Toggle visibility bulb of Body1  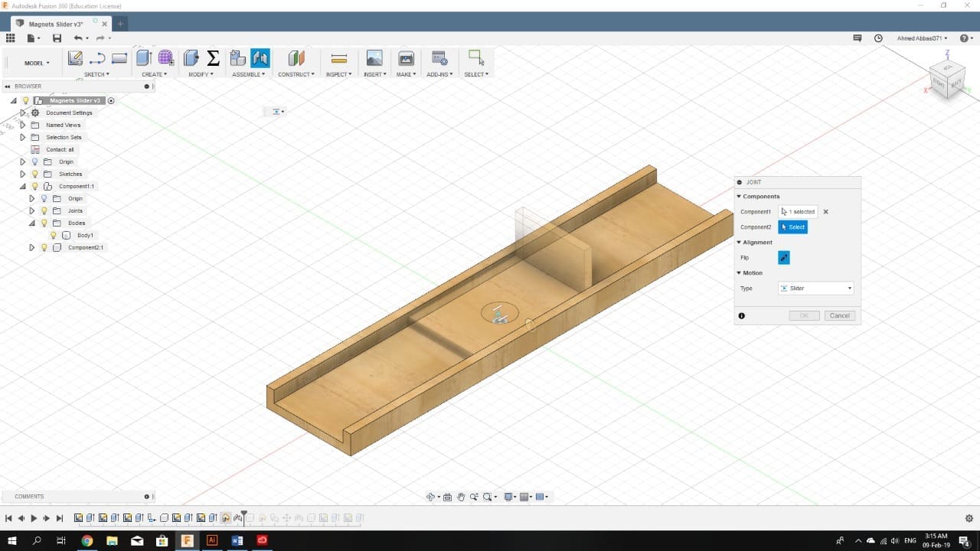54,236
